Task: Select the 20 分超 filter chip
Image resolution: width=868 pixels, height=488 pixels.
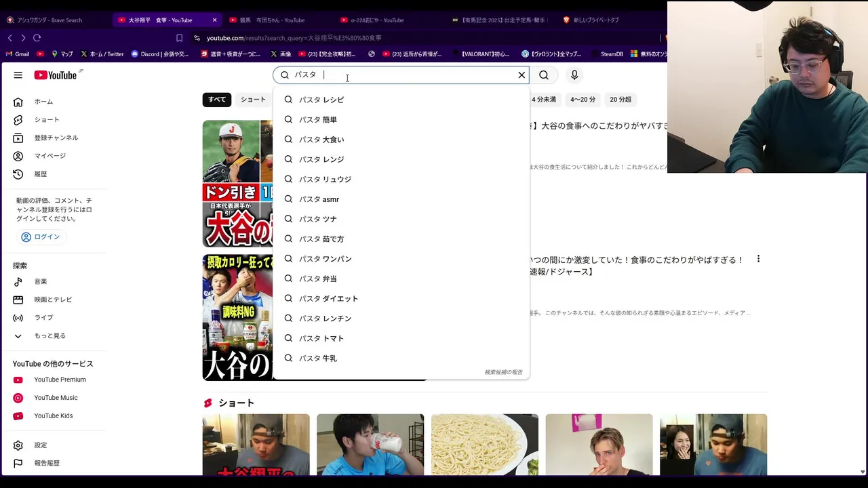Action: coord(620,100)
